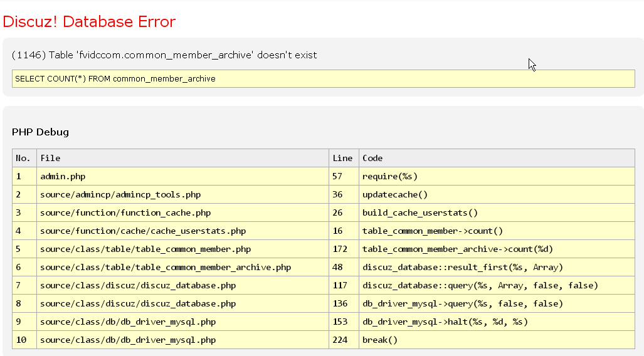Select file 'source/function/function_cache.php'
Image resolution: width=644 pixels, height=356 pixels.
pos(125,212)
